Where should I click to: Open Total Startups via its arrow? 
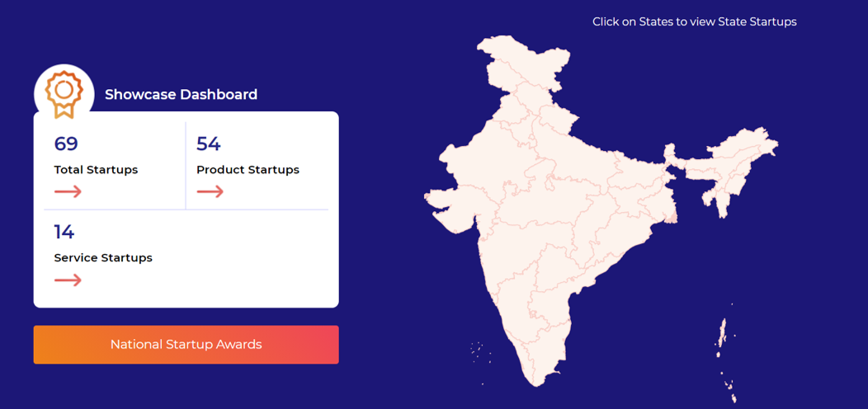point(68,191)
